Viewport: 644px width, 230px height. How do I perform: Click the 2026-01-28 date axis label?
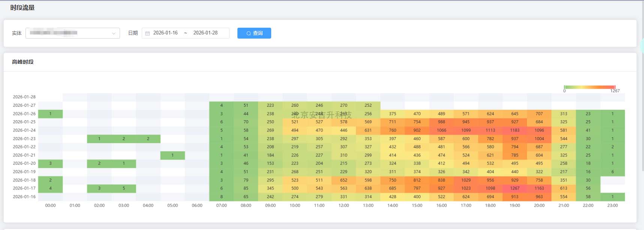point(24,97)
